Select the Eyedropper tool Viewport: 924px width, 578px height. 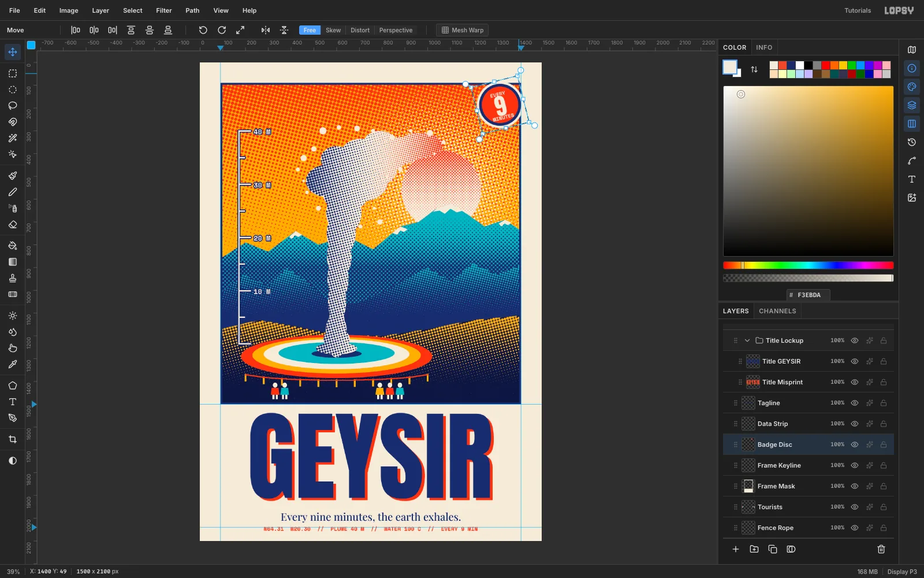tap(13, 364)
